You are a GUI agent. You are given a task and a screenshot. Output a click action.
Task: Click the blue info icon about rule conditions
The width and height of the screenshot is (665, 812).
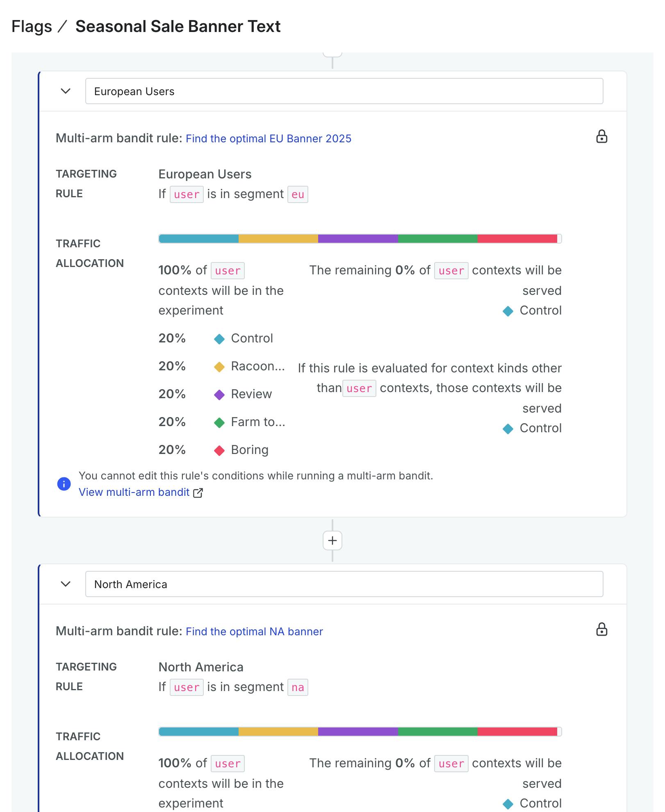pyautogui.click(x=64, y=484)
